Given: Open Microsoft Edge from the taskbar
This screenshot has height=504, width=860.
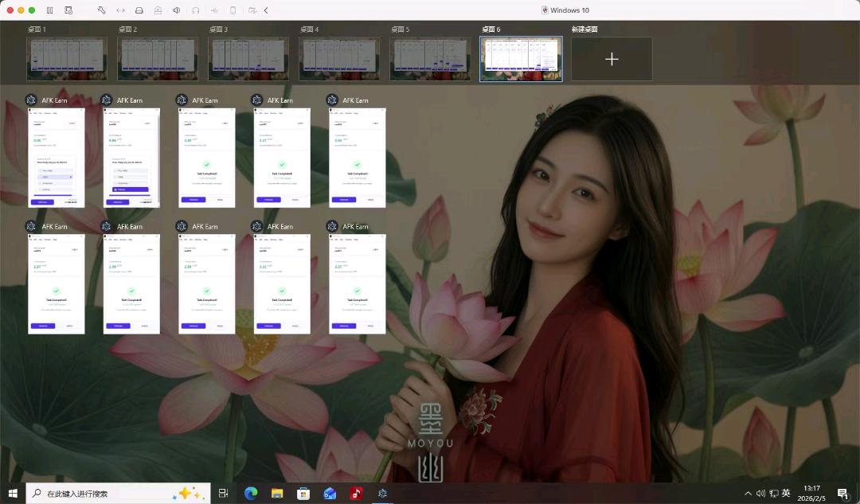Looking at the screenshot, I should click(251, 494).
